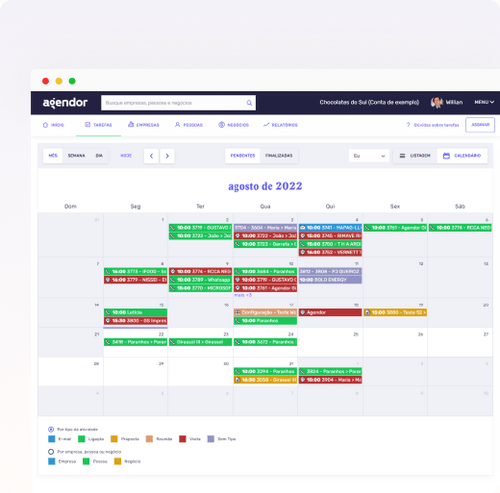The height and width of the screenshot is (493, 500).
Task: Open 10:00 Leticia call task
Action: 135,312
